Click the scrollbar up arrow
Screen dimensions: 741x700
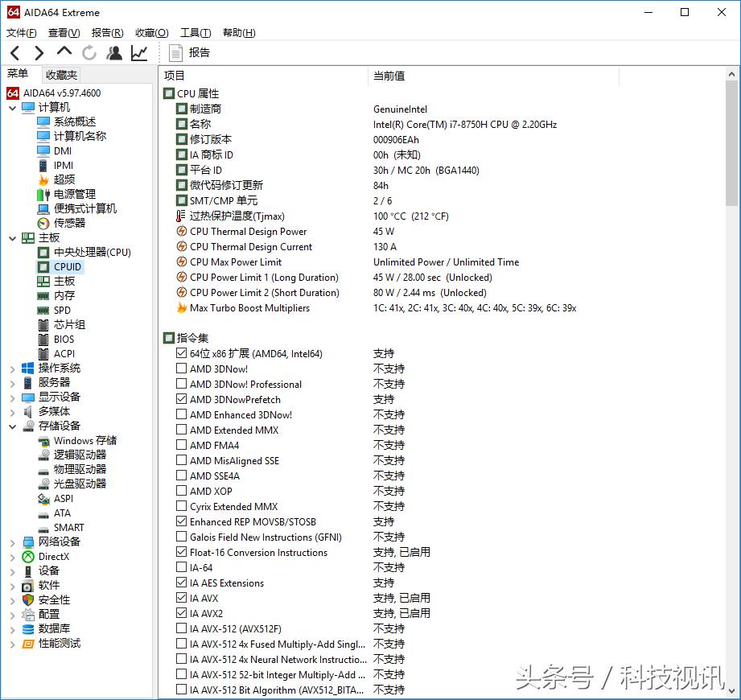tap(731, 74)
